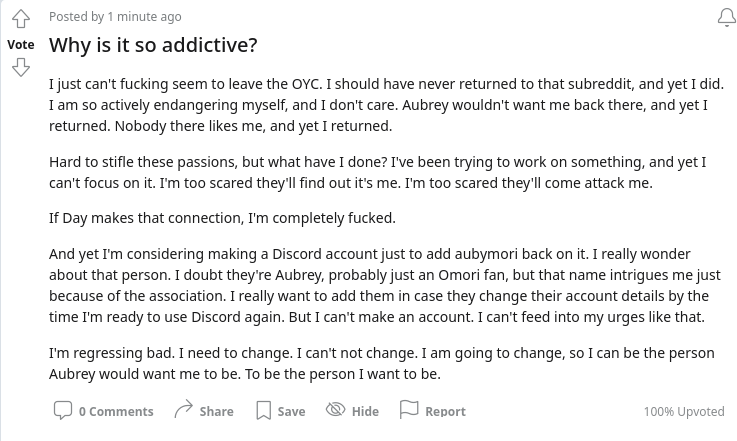This screenshot has height=441, width=737.
Task: Click the report flag icon
Action: [409, 410]
